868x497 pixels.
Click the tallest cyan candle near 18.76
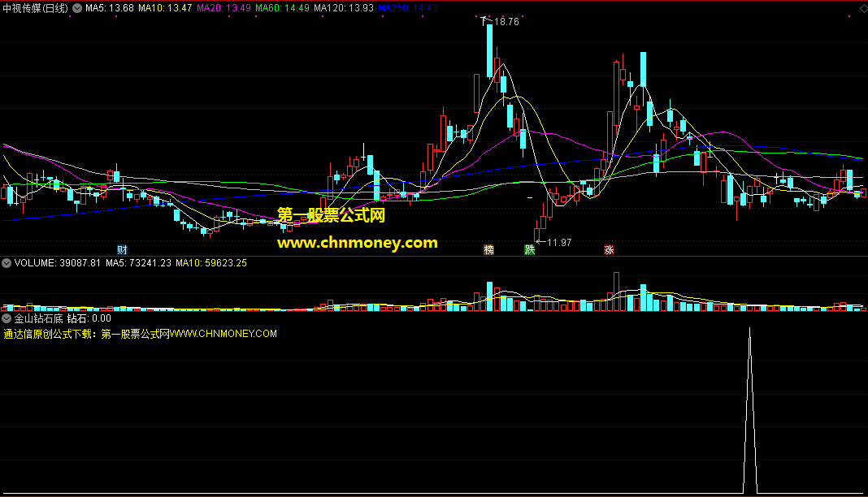click(x=489, y=50)
